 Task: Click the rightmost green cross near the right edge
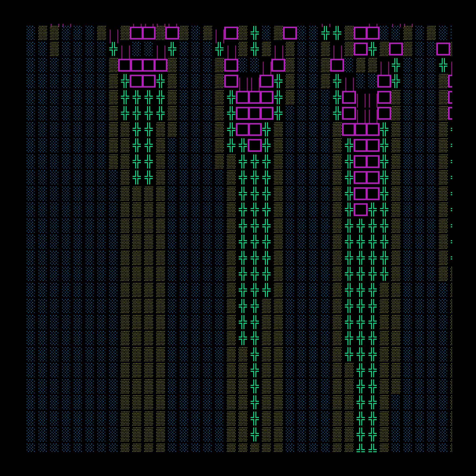(443, 65)
